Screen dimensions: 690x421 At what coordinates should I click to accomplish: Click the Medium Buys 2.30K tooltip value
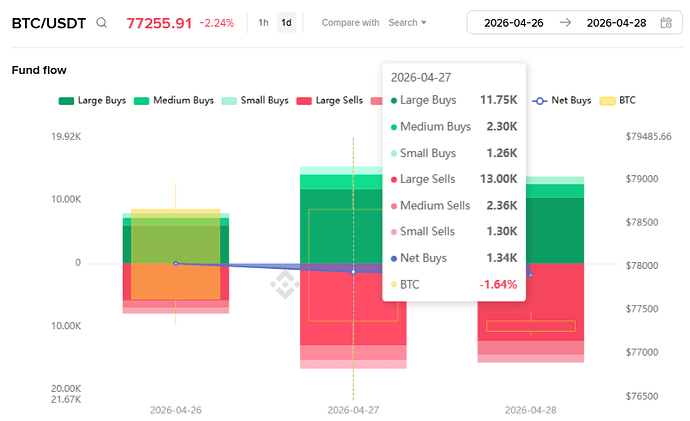(502, 126)
